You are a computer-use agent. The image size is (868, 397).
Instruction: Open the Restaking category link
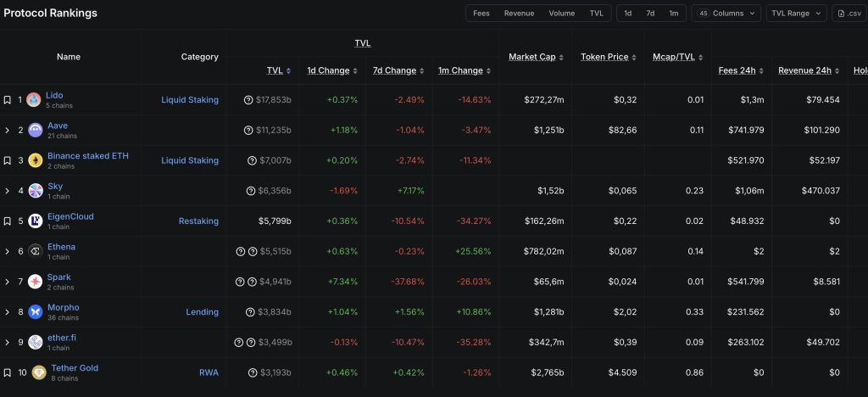point(198,221)
